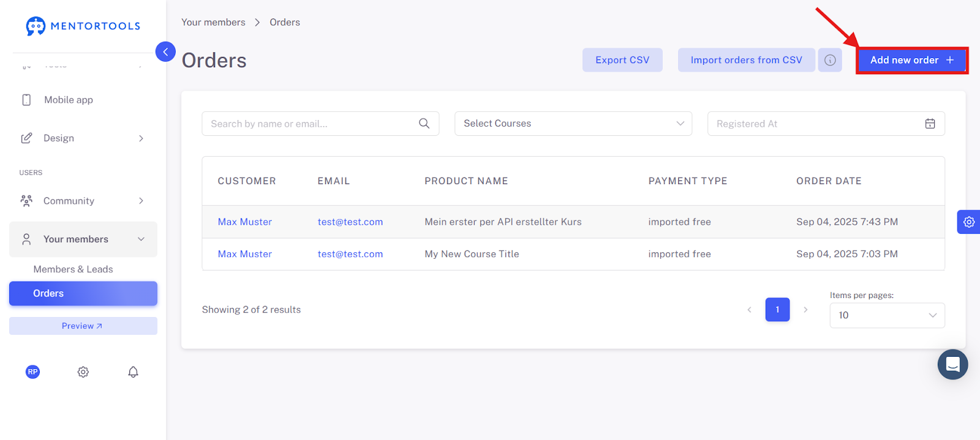The image size is (980, 440).
Task: Click the EMAIL column header
Action: click(x=334, y=181)
